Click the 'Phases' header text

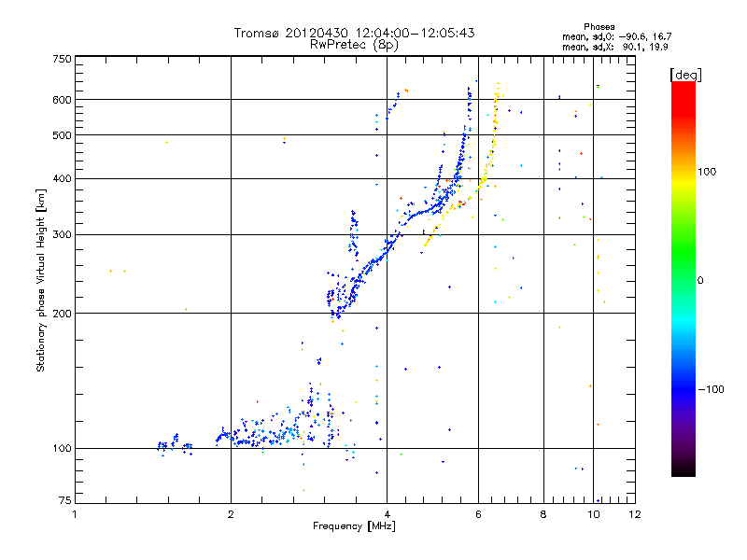pos(599,27)
